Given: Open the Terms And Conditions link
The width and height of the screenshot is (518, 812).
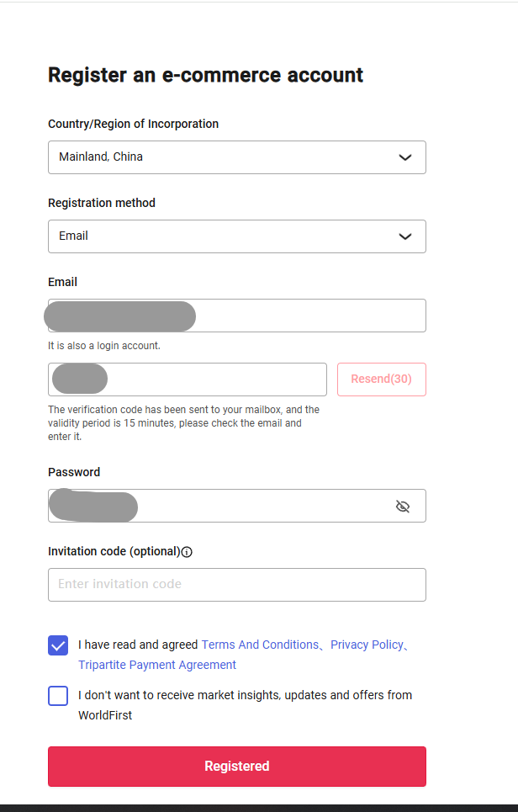Looking at the screenshot, I should (259, 645).
